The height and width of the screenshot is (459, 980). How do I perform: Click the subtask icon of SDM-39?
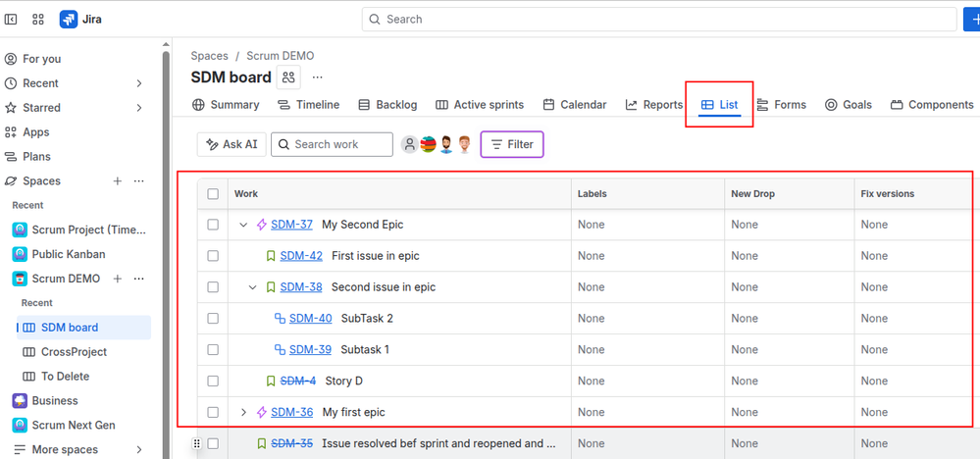click(x=280, y=350)
